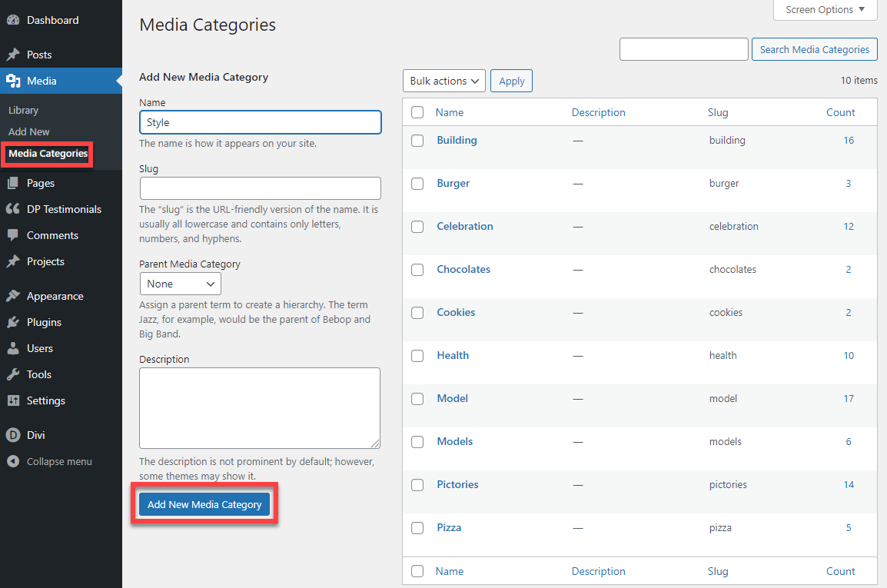887x588 pixels.
Task: Open Media using its music-note icon
Action: tap(13, 80)
